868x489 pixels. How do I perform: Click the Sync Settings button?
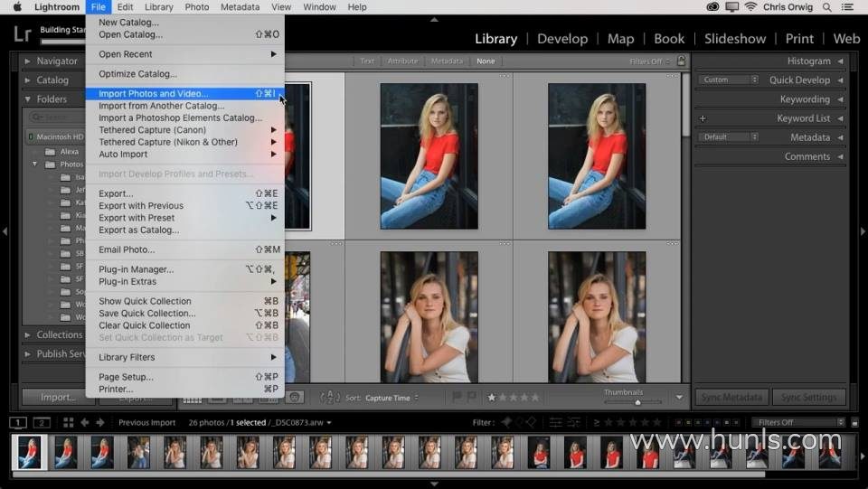tap(808, 397)
